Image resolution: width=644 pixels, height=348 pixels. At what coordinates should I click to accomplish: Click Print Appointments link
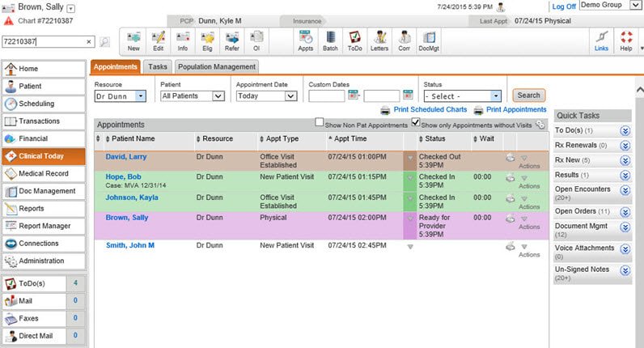click(516, 110)
